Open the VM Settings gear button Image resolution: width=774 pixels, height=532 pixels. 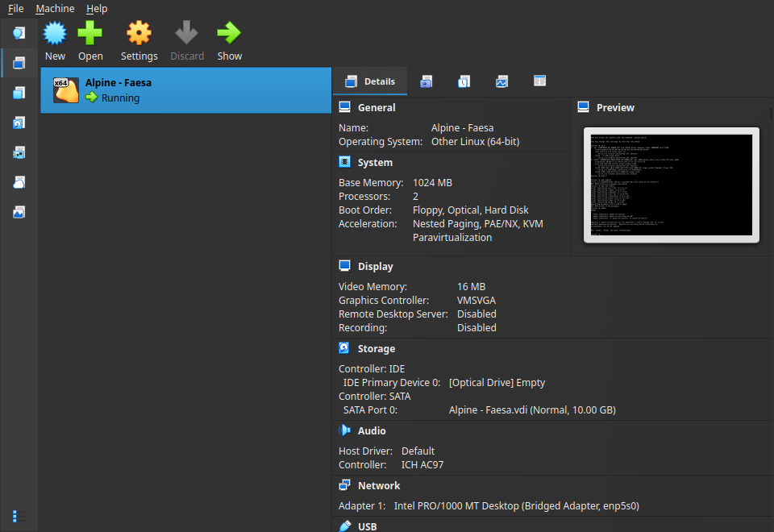pos(139,41)
